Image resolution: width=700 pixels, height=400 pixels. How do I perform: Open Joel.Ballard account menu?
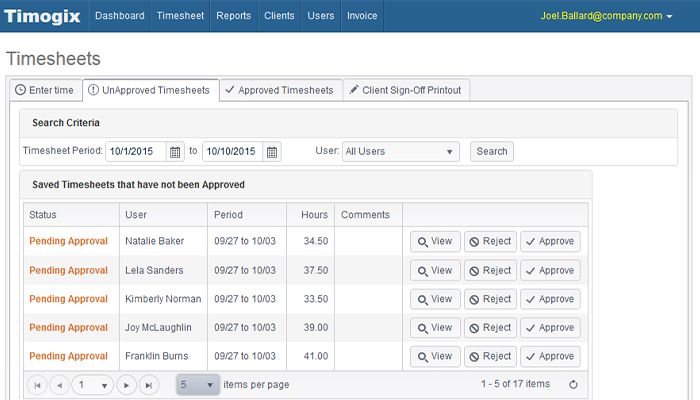coord(606,16)
